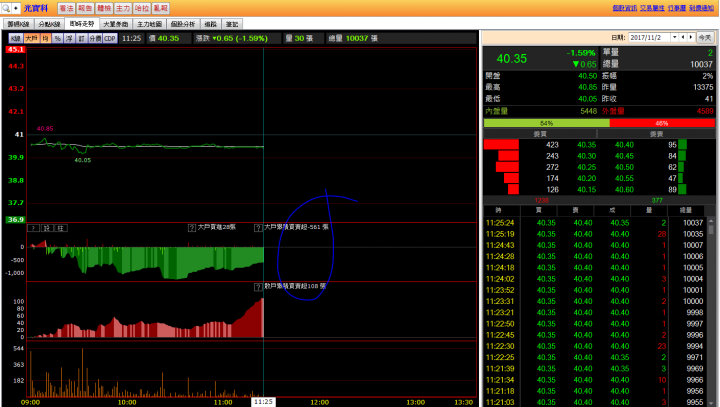Screen dimensions: 720x407
Task: Open the date dropdown arrow
Action: (675, 38)
